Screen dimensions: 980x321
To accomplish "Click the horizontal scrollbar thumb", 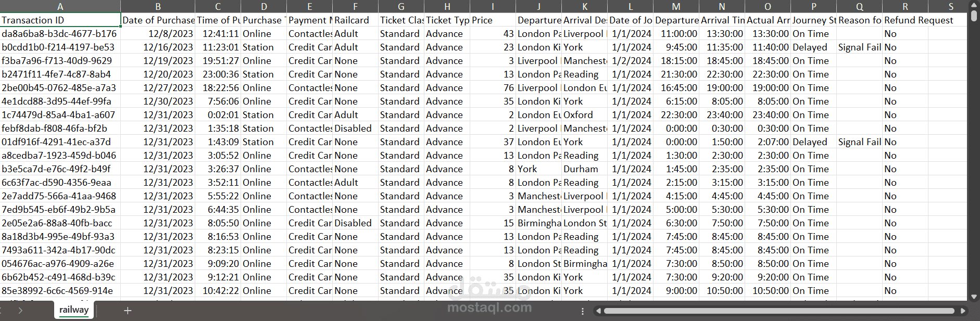I will [779, 311].
